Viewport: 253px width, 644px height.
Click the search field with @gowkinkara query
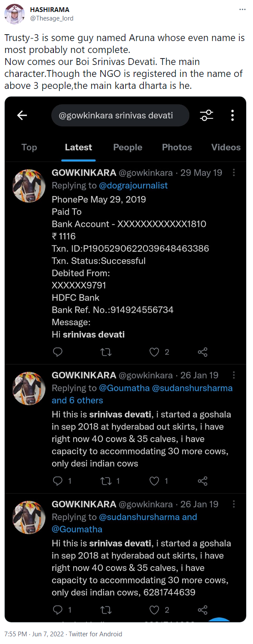(x=120, y=115)
